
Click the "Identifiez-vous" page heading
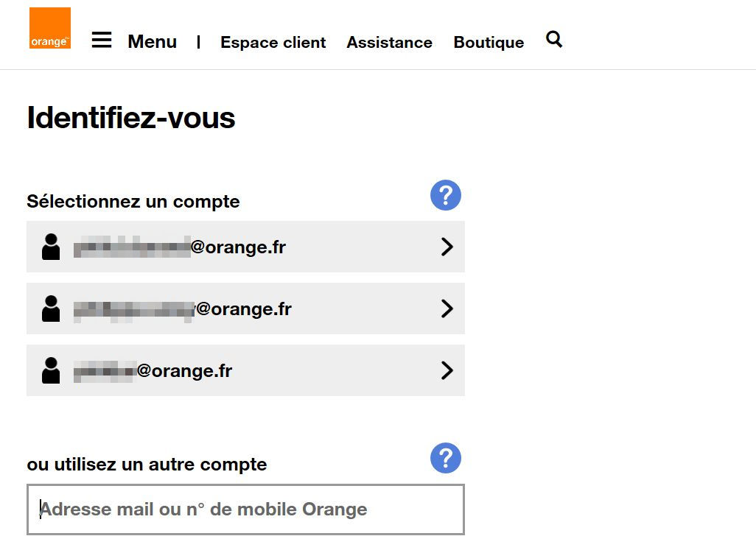click(131, 118)
